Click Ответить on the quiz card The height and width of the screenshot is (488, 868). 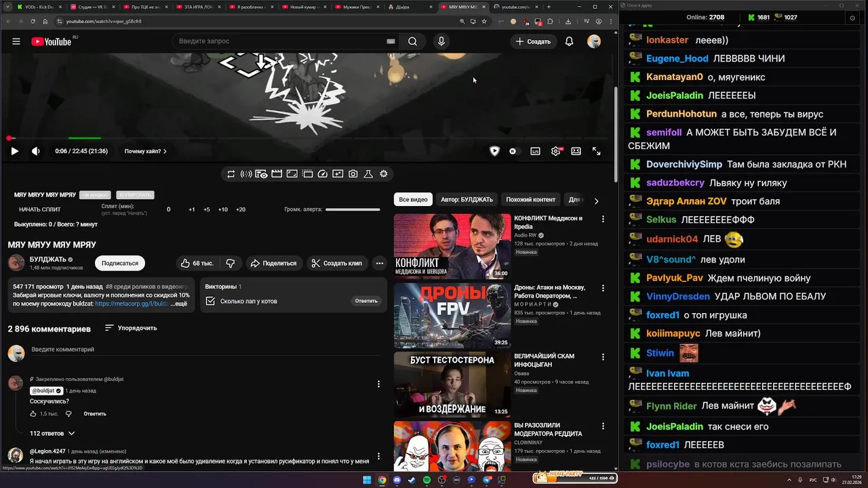point(366,301)
